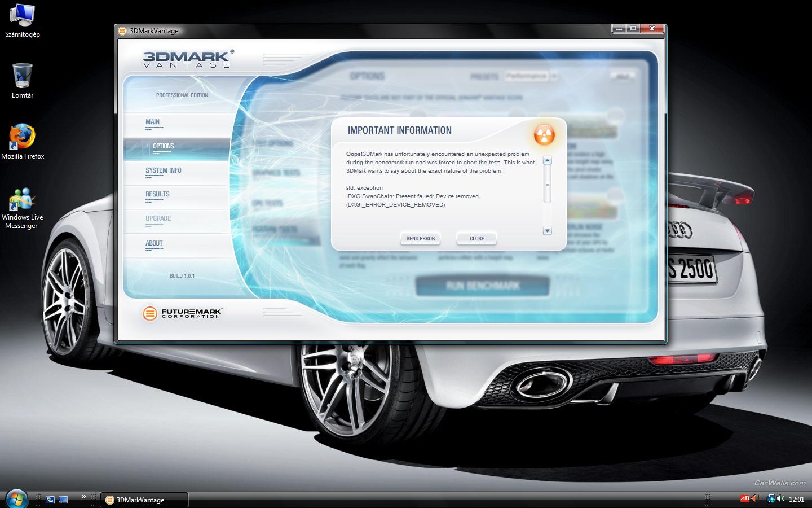Click CLOSE in the error dialog
Viewport: 812px width, 508px height.
(477, 239)
